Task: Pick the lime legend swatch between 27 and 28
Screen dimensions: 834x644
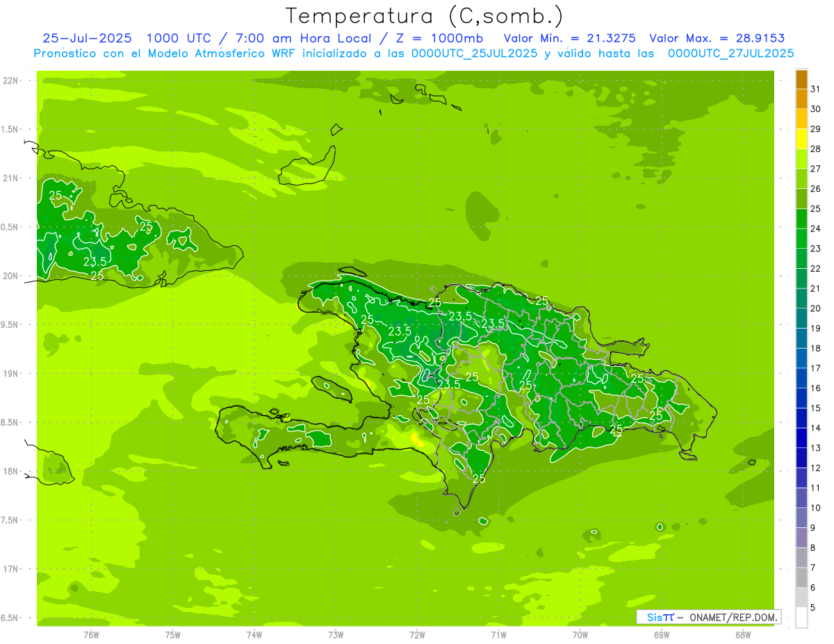Action: coord(801,159)
